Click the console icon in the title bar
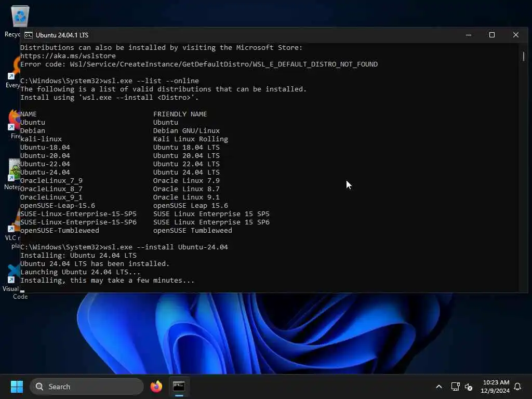 [29, 35]
